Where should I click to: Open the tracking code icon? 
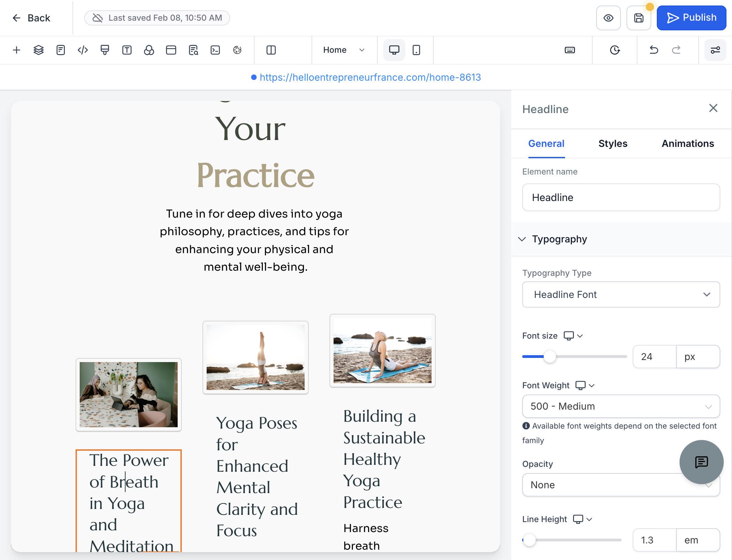[83, 50]
